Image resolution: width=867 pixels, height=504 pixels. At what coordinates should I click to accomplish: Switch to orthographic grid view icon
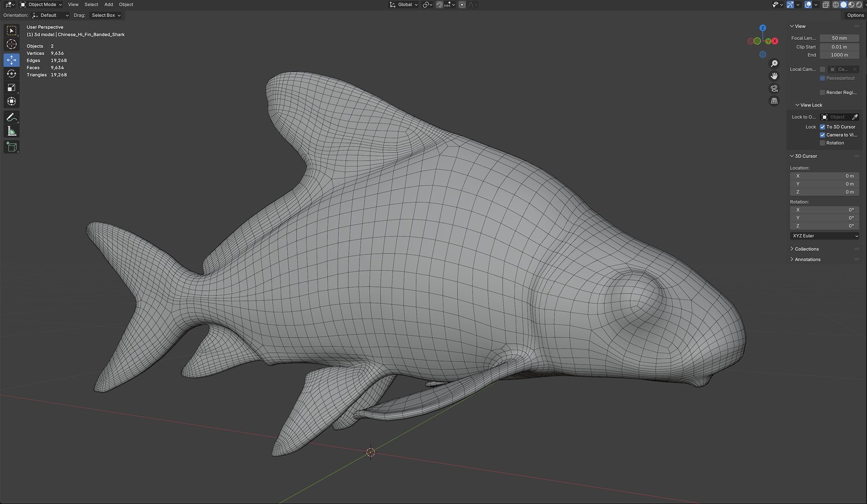[774, 101]
